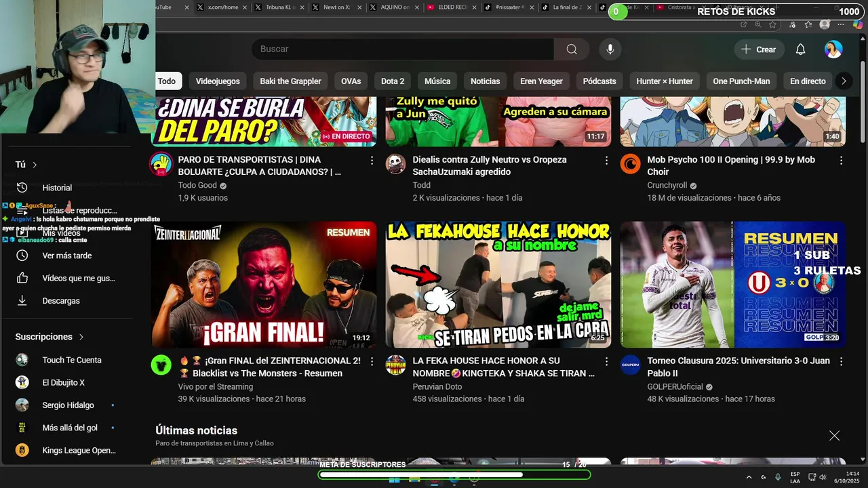This screenshot has width=868, height=488.
Task: Show hidden system tray icons chevron
Action: tap(749, 477)
